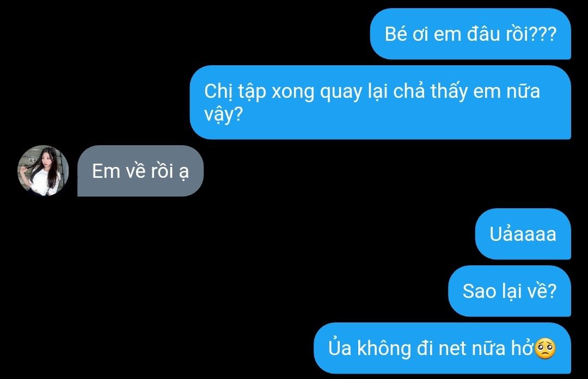588x379 pixels.
Task: Tap the pleading face emoji
Action: [545, 349]
